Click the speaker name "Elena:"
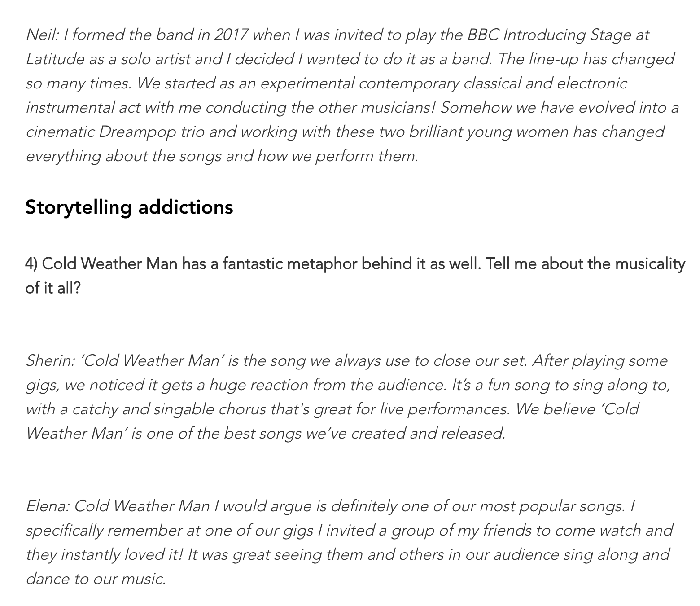Image resolution: width=700 pixels, height=606 pixels. (48, 506)
